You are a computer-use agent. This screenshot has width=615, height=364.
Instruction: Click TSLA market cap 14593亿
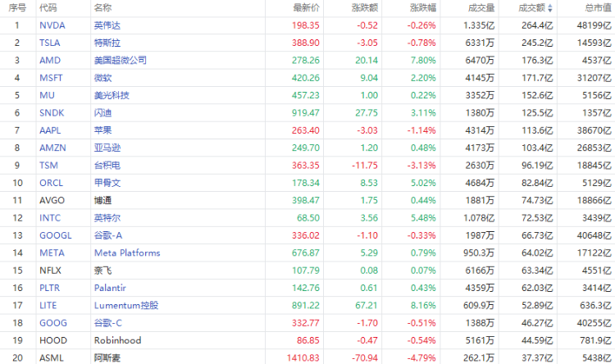[x=594, y=43]
